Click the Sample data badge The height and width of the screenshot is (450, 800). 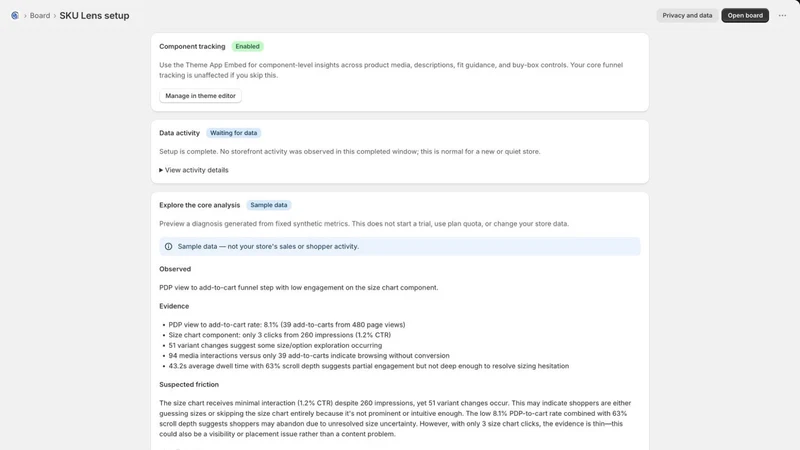pos(269,205)
